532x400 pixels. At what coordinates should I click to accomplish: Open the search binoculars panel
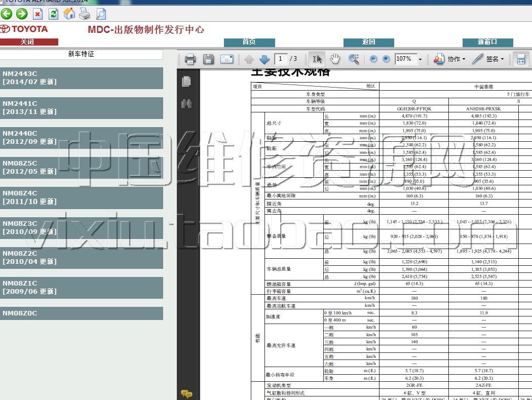[x=186, y=103]
